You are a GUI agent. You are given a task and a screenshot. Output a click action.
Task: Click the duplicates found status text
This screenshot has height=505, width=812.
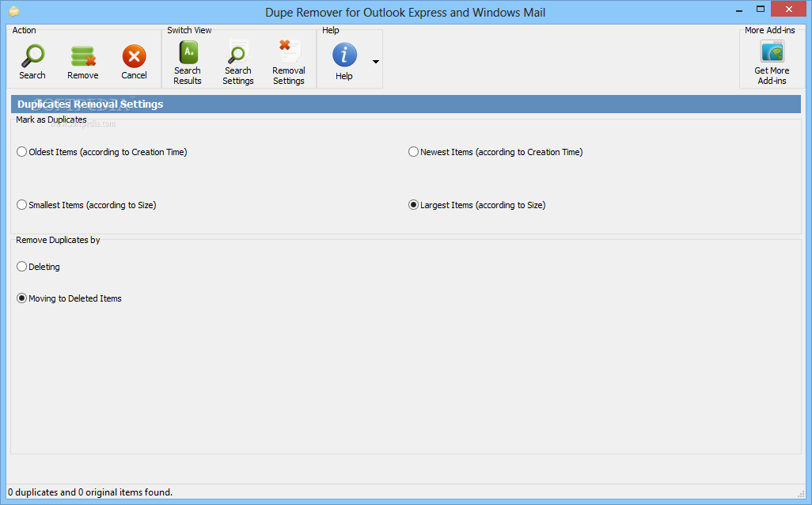90,492
